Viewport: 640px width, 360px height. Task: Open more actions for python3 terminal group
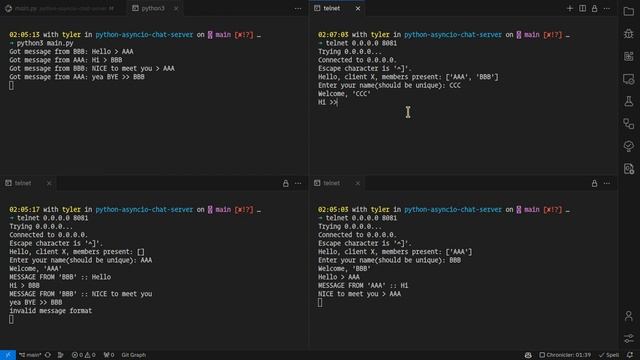(298, 8)
